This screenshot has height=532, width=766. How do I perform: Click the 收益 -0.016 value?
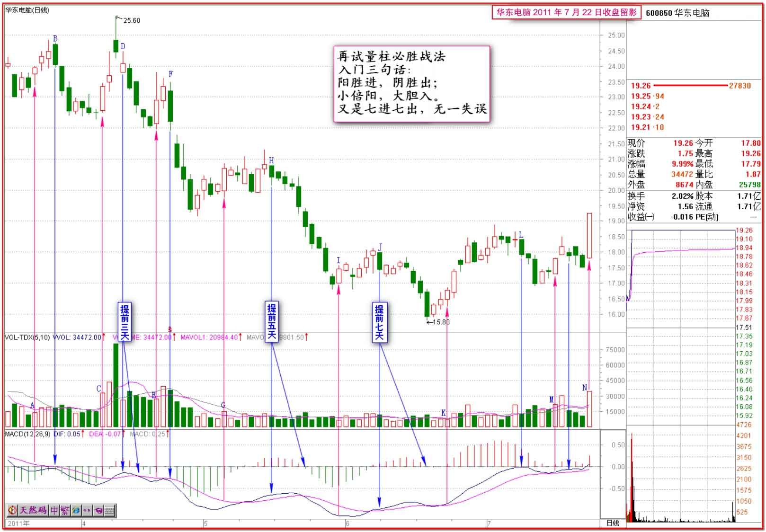click(683, 217)
